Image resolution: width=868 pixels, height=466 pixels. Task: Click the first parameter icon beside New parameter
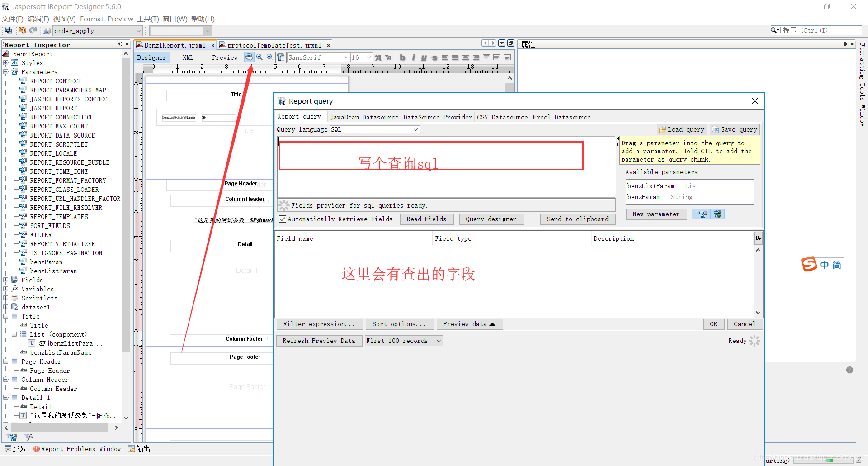coord(702,214)
